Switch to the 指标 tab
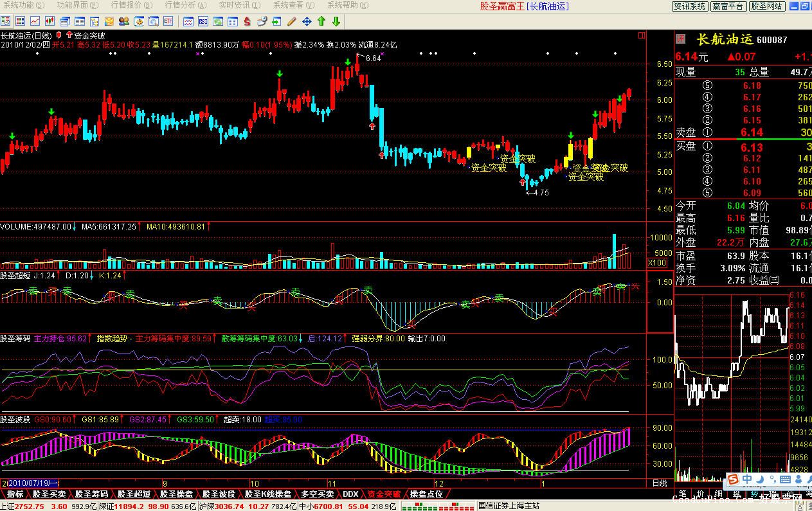 pos(15,494)
